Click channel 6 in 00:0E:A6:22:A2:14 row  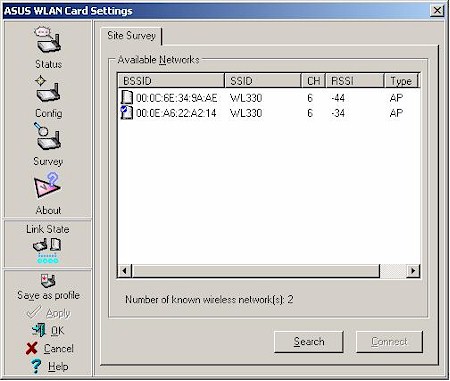pos(310,113)
